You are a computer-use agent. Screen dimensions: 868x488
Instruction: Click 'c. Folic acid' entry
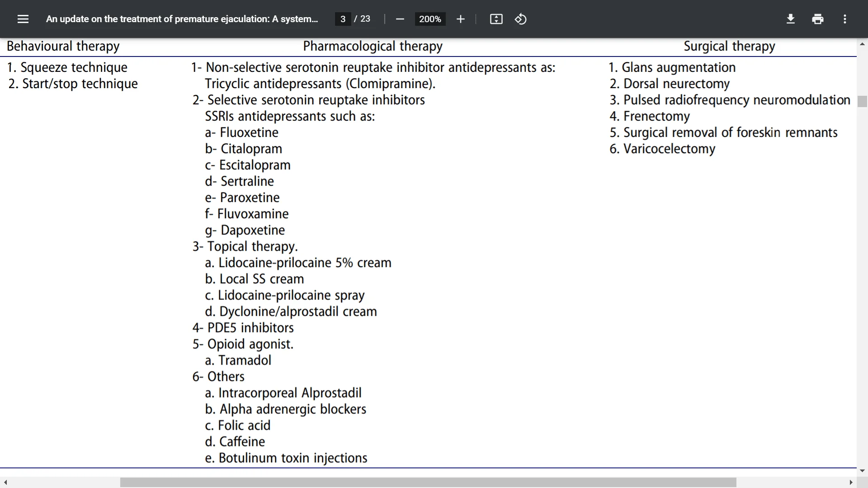click(x=237, y=425)
